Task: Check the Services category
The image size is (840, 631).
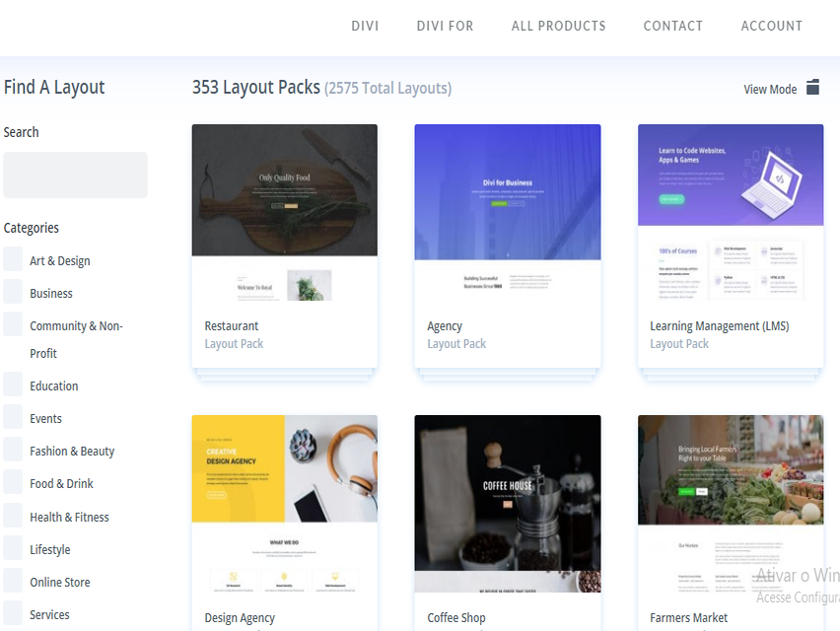Action: [12, 614]
